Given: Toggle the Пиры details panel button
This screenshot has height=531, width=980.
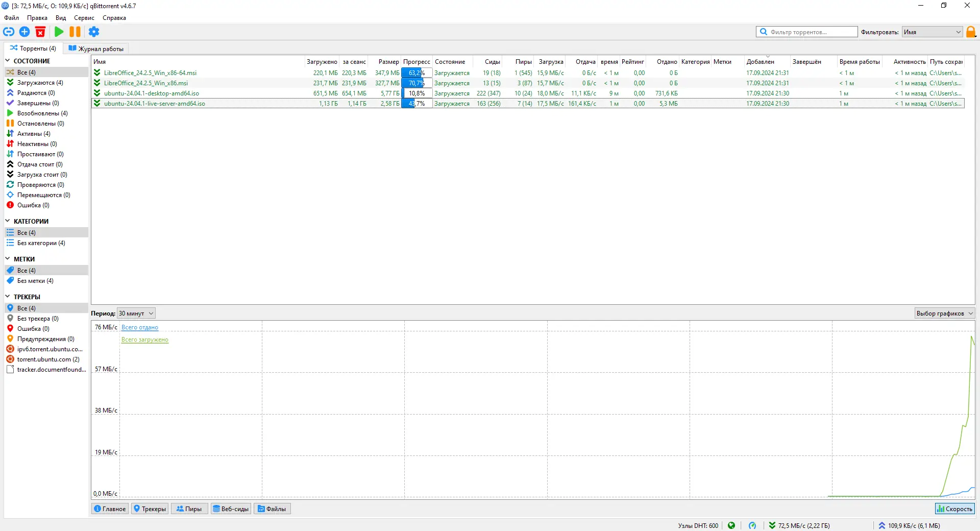Looking at the screenshot, I should (x=189, y=509).
